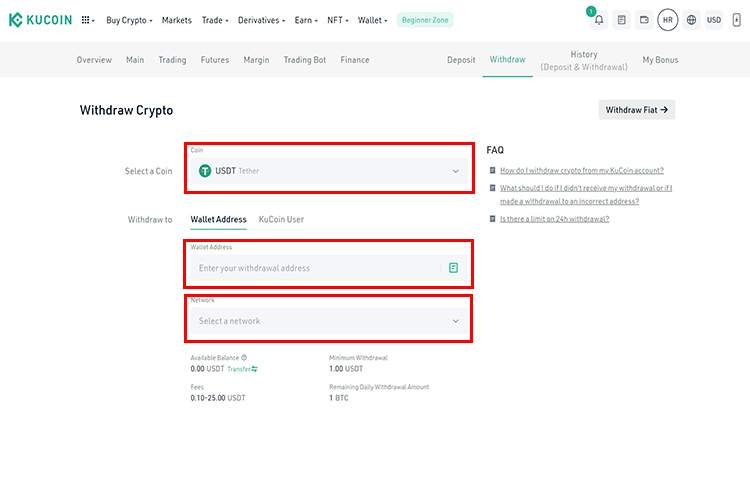Switch to the Finance tab
The image size is (750, 500).
coord(355,60)
